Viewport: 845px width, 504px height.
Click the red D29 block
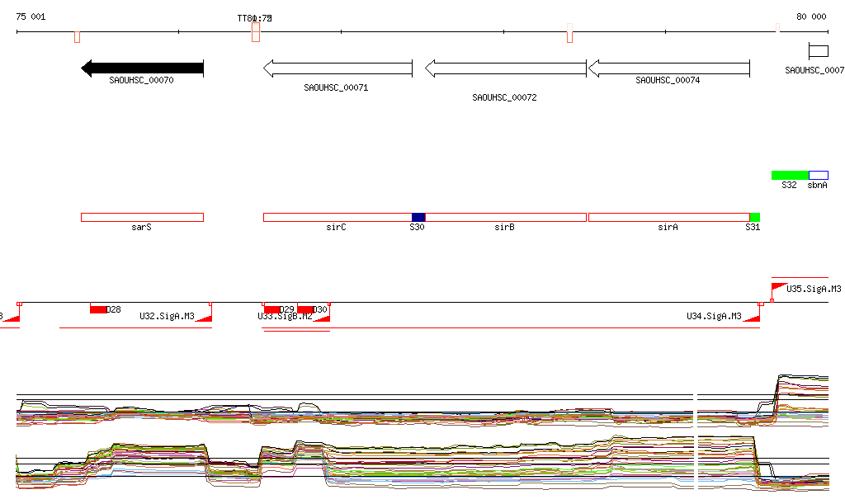point(272,309)
